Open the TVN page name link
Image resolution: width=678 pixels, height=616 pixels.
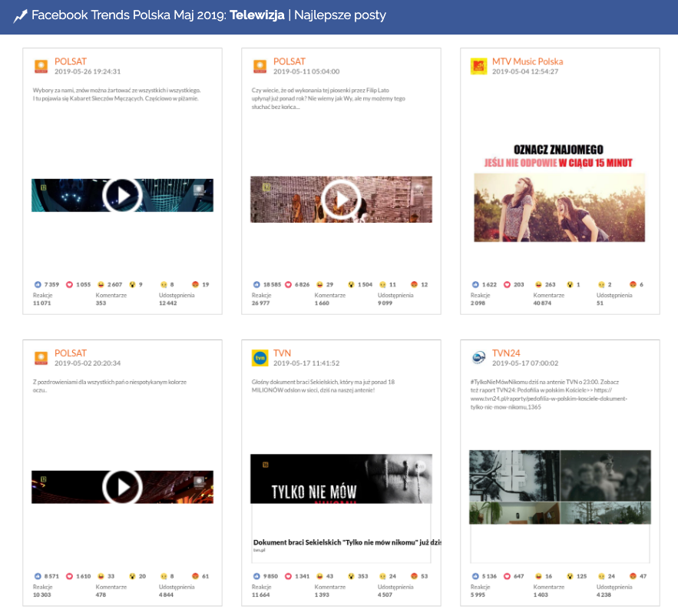pyautogui.click(x=282, y=353)
